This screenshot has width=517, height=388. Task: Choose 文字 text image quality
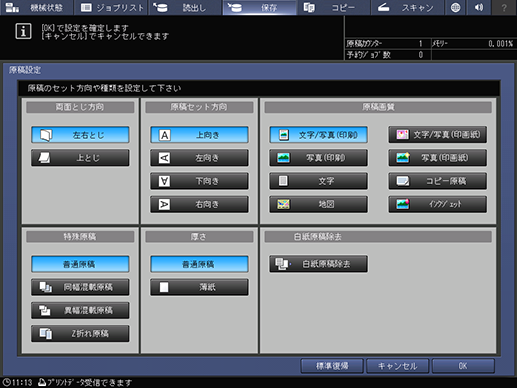click(319, 181)
